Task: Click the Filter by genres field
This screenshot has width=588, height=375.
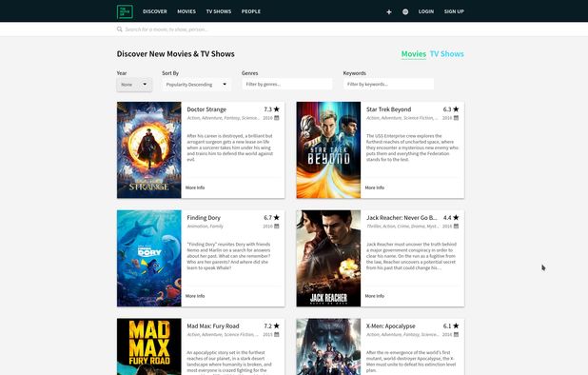Action: tap(287, 84)
